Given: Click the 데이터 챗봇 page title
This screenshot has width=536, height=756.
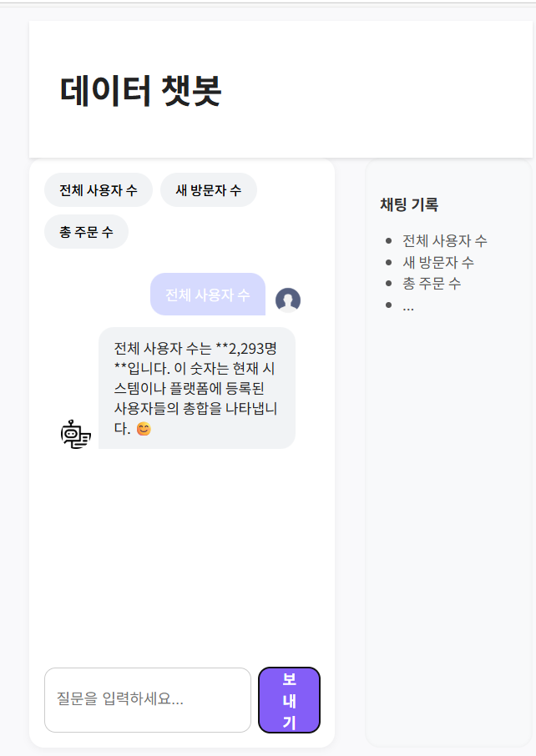Looking at the screenshot, I should 140,91.
